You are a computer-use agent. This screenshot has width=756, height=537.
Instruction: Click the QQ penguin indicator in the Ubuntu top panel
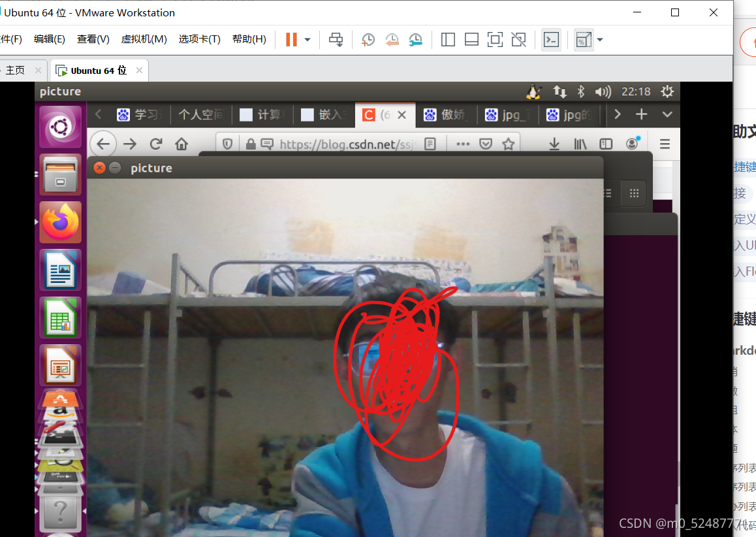(533, 91)
